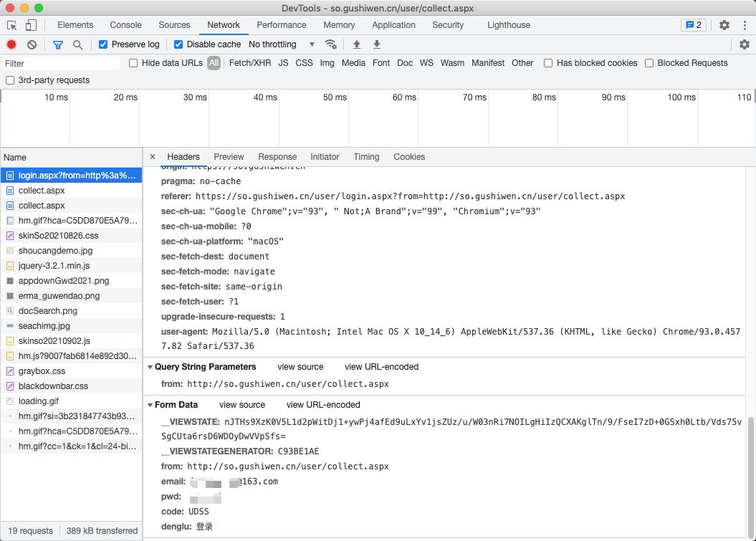Stop recording the network log
This screenshot has height=541, width=756.
point(11,44)
